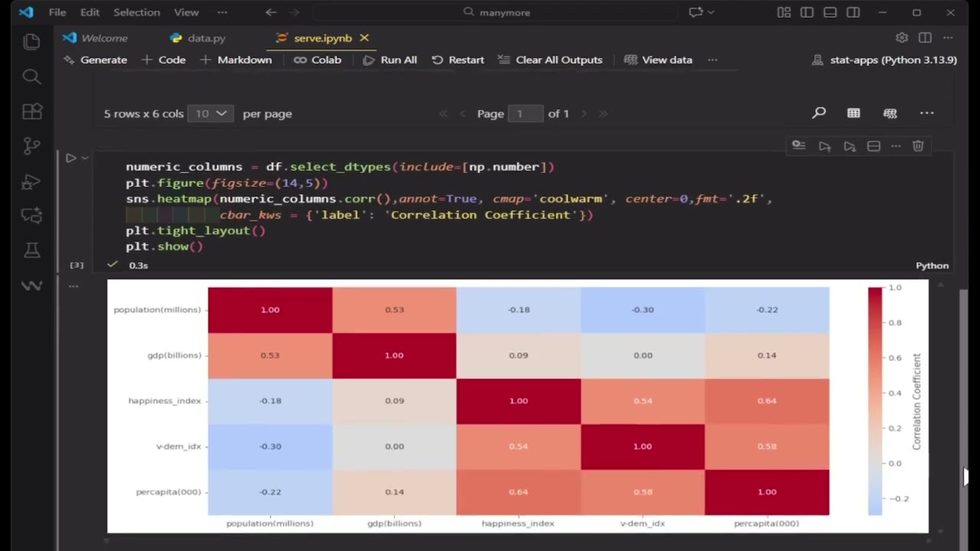Image resolution: width=980 pixels, height=551 pixels.
Task: Expand run cell options dropdown arrow
Action: point(84,158)
